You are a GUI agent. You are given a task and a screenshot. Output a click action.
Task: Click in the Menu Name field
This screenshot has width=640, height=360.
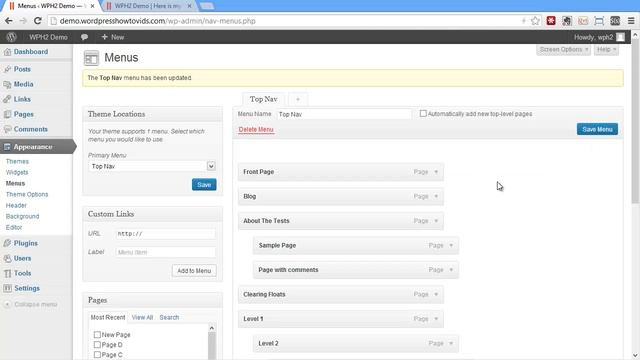click(x=344, y=114)
